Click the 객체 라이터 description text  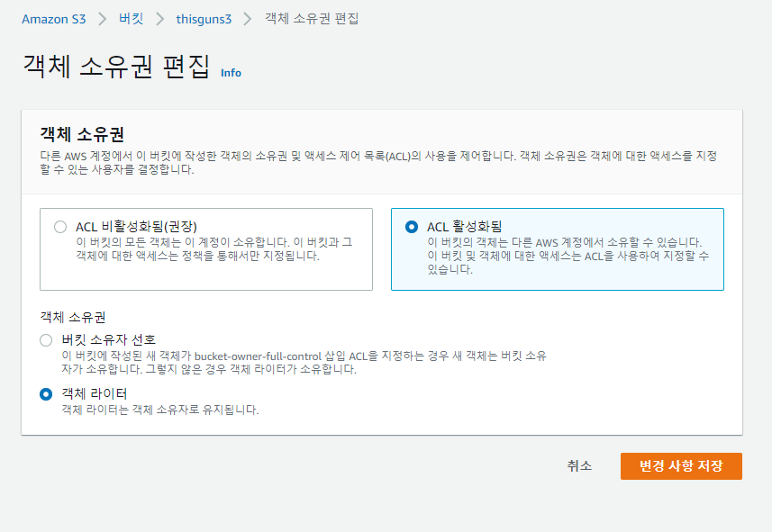pos(159,410)
